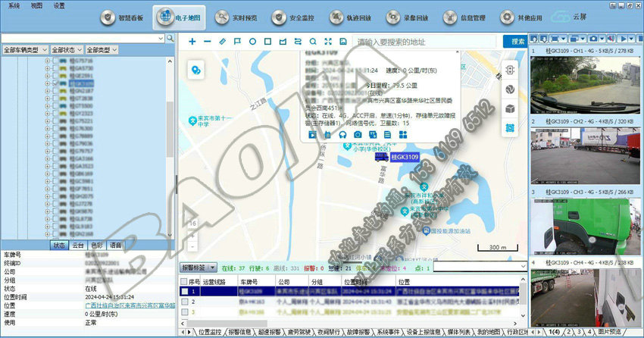Check the checkbox for row 1 in table

(x=184, y=291)
